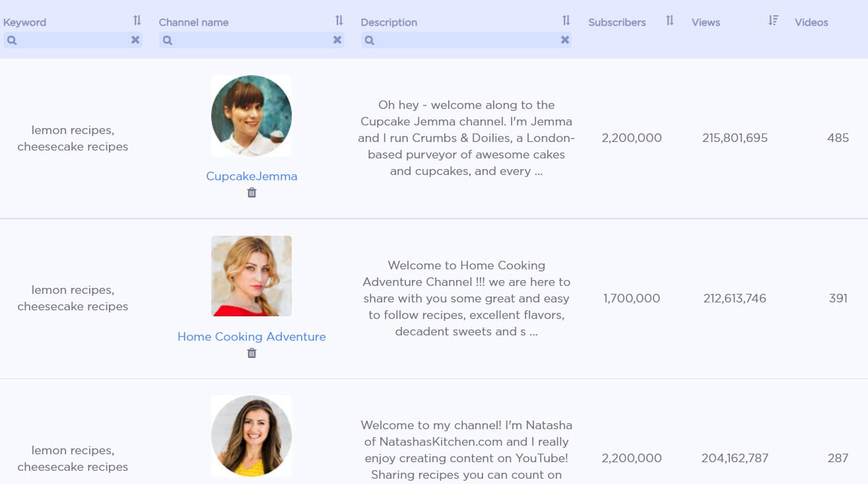
Task: Click the views value 215,801,695
Action: (x=735, y=138)
